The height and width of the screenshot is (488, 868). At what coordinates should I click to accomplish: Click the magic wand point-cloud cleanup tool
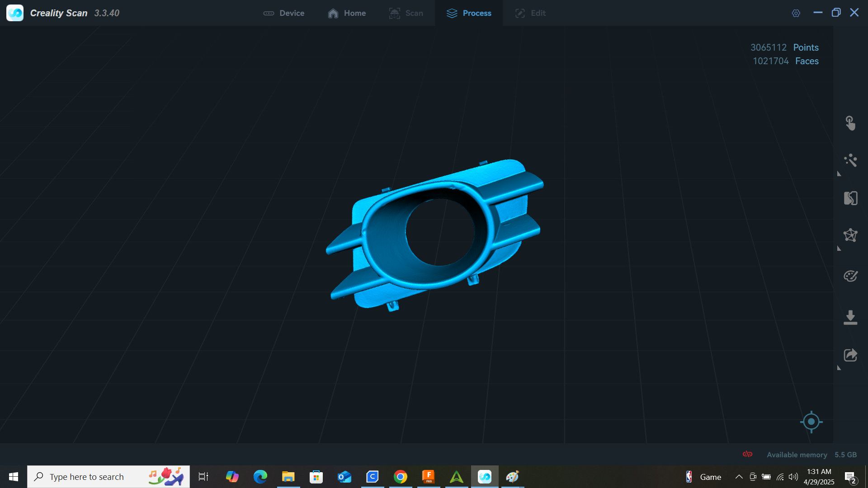coord(850,160)
